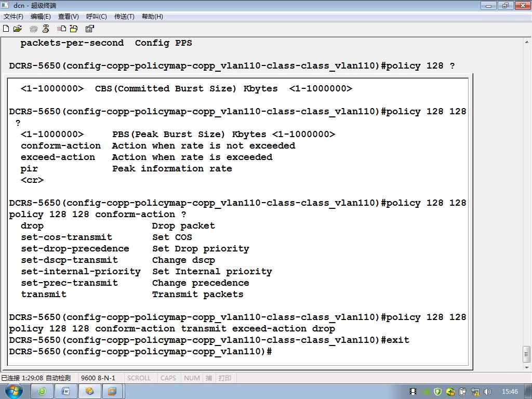
Task: Click the green tray icon beside the film strip
Action: pyautogui.click(x=426, y=392)
